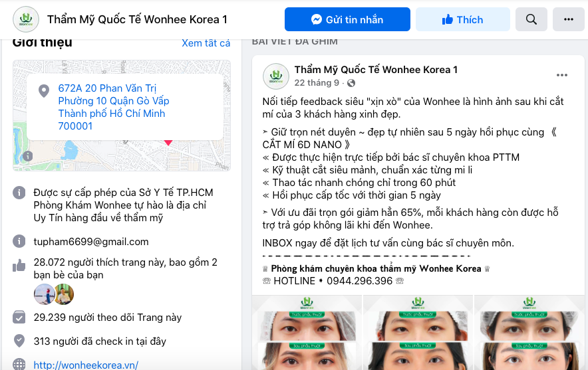Click the globe icon next to website link
Image resolution: width=588 pixels, height=370 pixels.
point(19,365)
